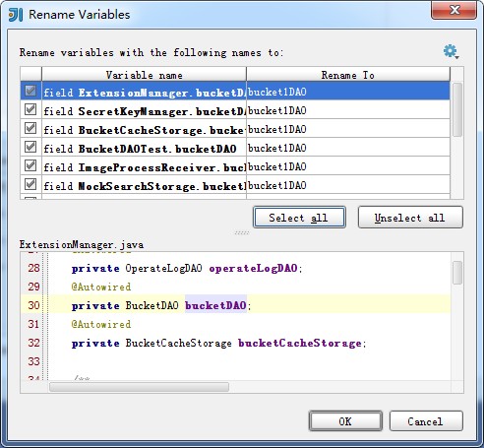
Task: Click the variables table vertical scrollbar thumb
Action: tap(456, 109)
